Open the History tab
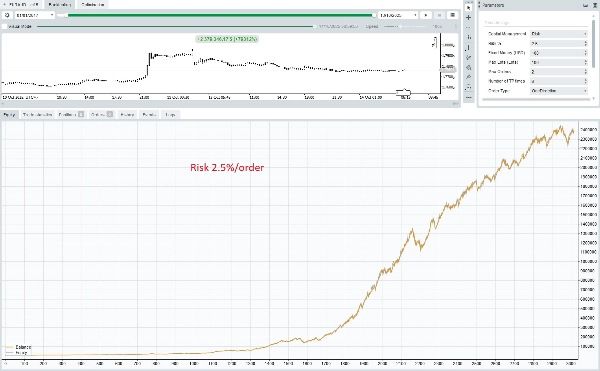This screenshot has width=600, height=371. coord(127,114)
